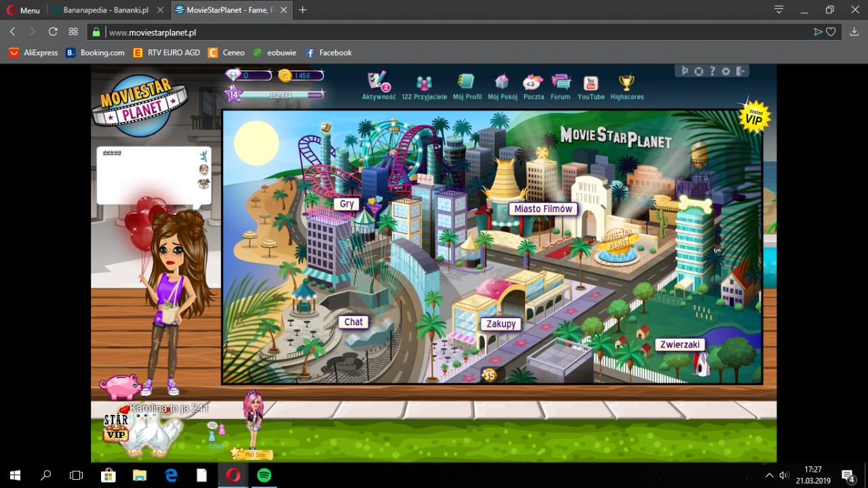Open the Ceneo bookmark

point(226,52)
